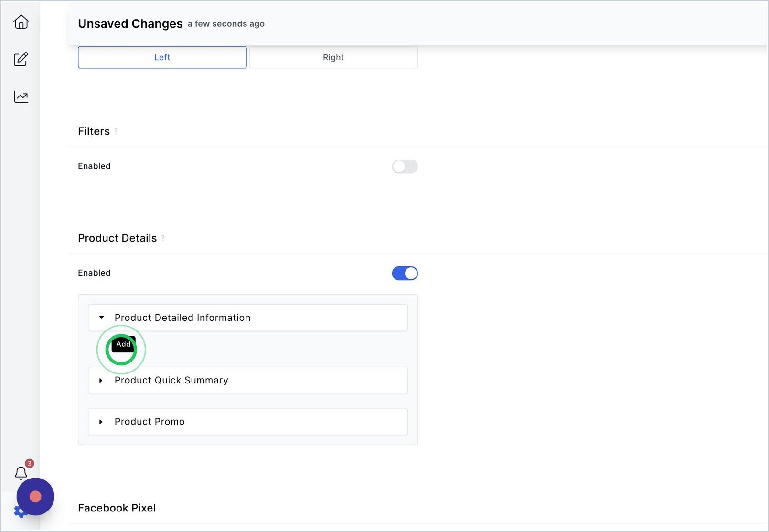Viewport: 769px width, 532px height.
Task: Enable the Filters toggle
Action: click(405, 166)
